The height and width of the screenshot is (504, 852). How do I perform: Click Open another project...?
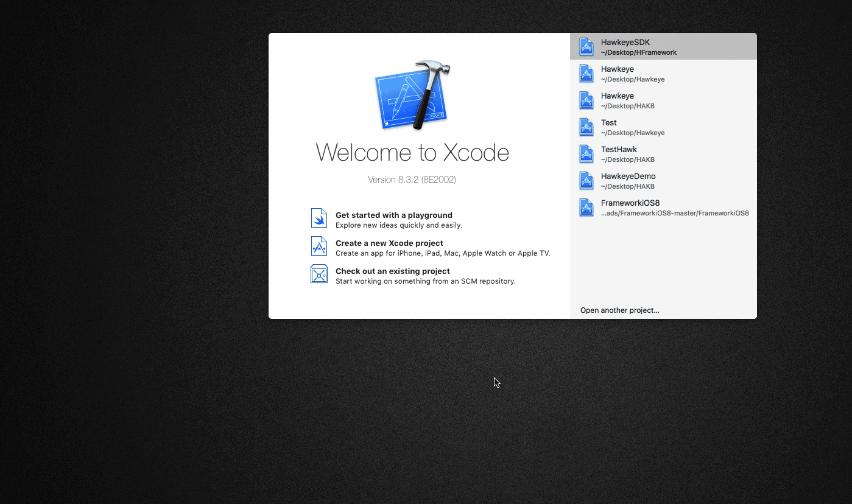click(619, 310)
